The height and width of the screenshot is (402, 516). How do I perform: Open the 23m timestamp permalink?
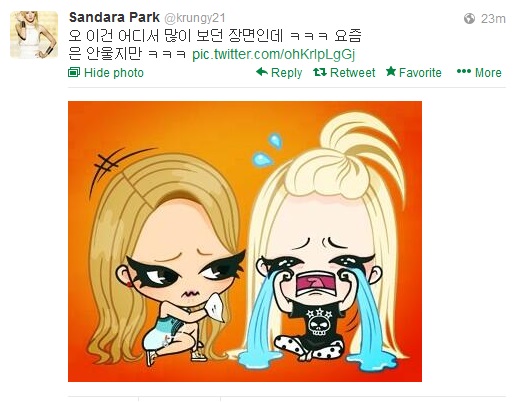(493, 19)
